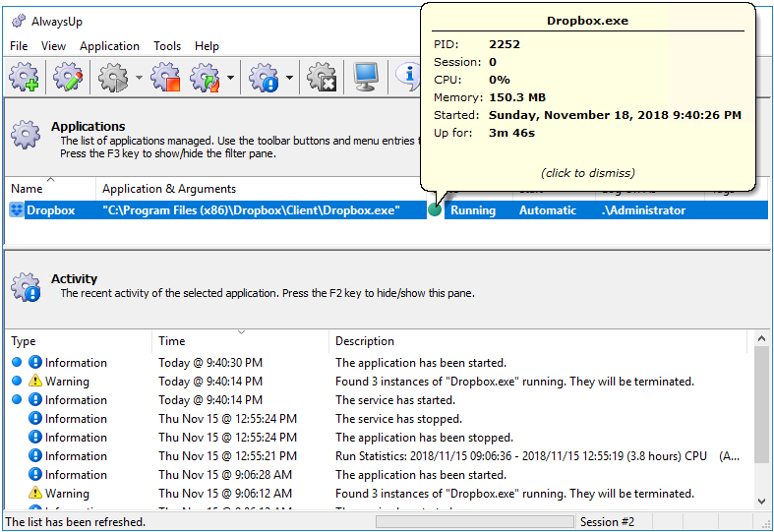Click the blue dot beside the Today Warning row
This screenshot has height=532, width=774.
click(17, 381)
